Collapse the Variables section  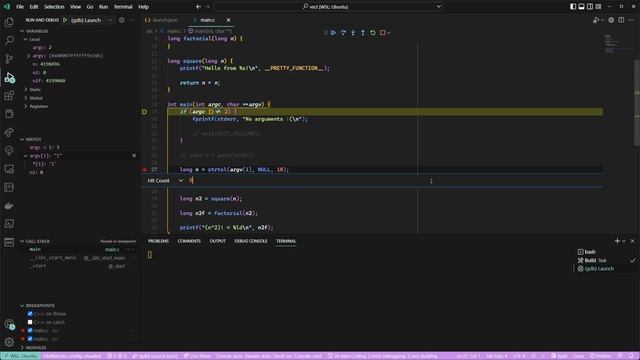pos(22,31)
